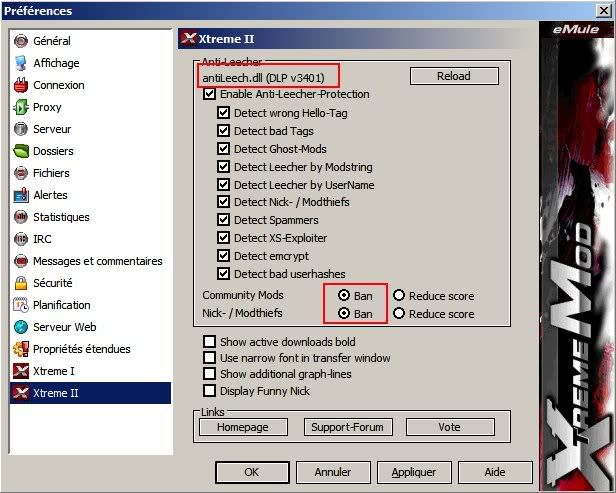Click the Général globe icon in sidebar
Screen dimensions: 616x493
pos(21,41)
